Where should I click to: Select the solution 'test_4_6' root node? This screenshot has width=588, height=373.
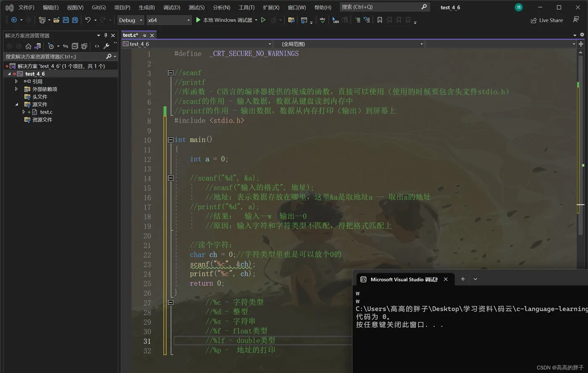[61, 66]
